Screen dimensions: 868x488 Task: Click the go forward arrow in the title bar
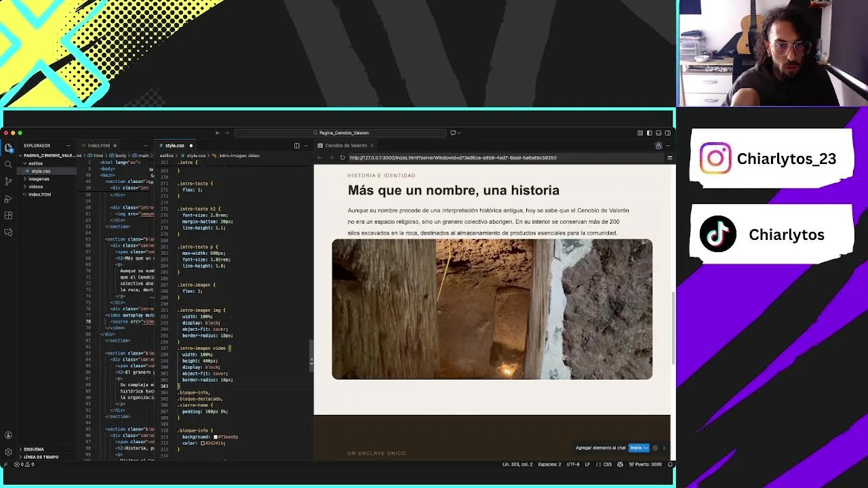point(227,133)
